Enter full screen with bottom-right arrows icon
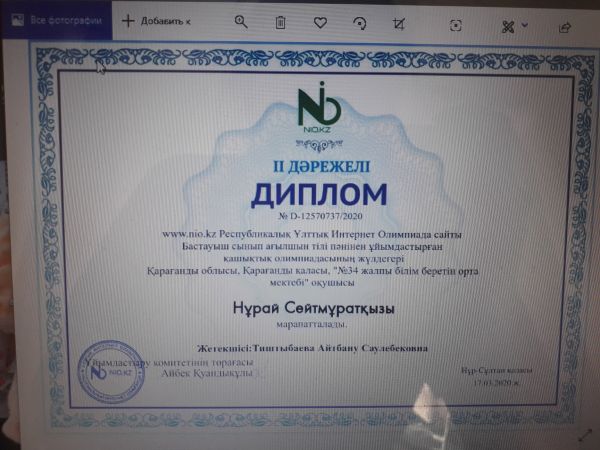This screenshot has height=450, width=600. [x=586, y=433]
